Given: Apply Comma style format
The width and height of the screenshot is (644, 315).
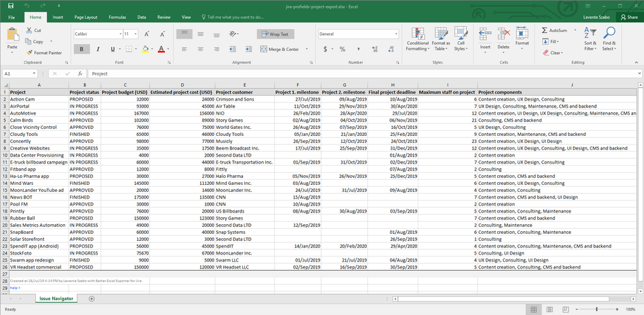Looking at the screenshot, I should [x=358, y=49].
